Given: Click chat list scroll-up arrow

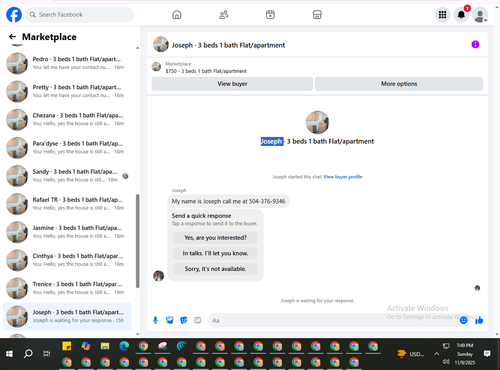Looking at the screenshot, I should (x=138, y=48).
